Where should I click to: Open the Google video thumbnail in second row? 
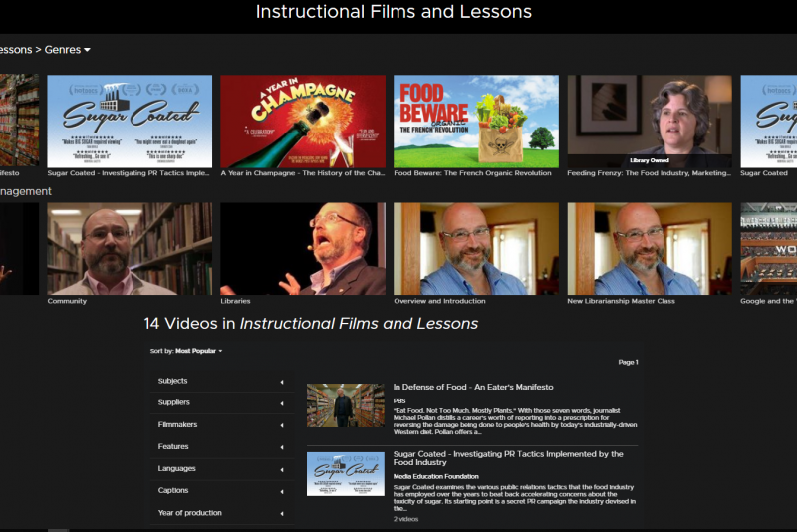[x=768, y=249]
